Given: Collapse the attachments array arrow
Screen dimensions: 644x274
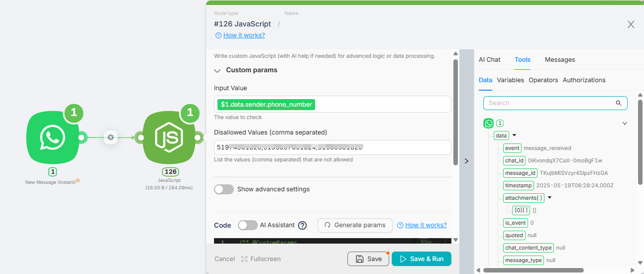Looking at the screenshot, I should pyautogui.click(x=549, y=198).
